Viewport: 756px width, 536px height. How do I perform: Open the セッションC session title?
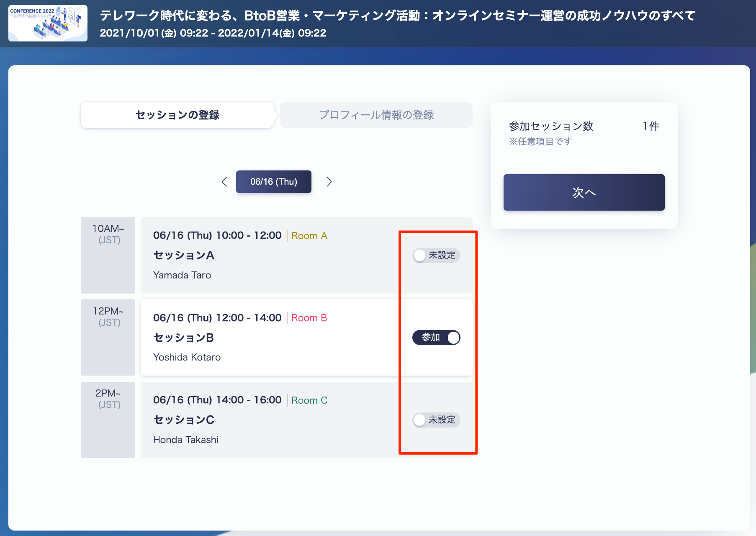click(184, 420)
